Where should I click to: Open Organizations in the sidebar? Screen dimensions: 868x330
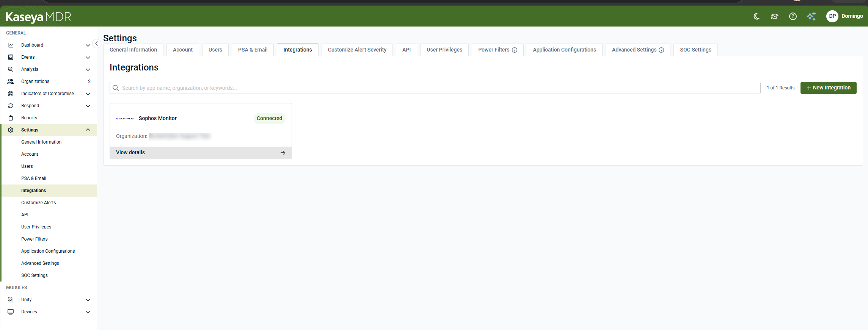coord(49,81)
